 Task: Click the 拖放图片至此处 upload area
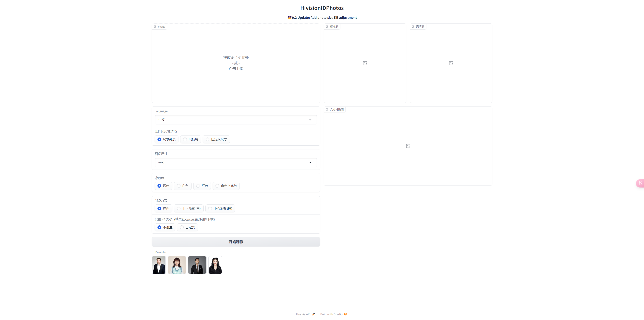pyautogui.click(x=236, y=63)
